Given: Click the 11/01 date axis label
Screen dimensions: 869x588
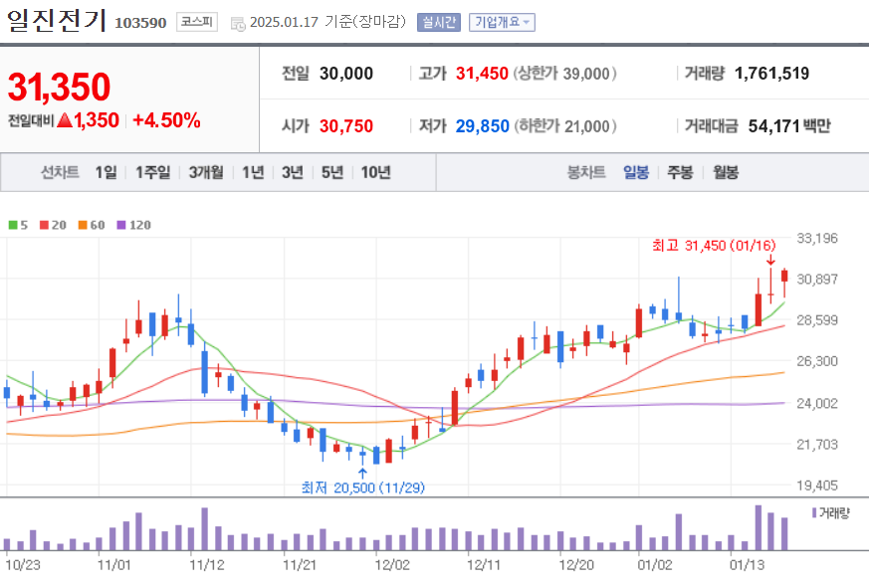Looking at the screenshot, I should coord(113,565).
